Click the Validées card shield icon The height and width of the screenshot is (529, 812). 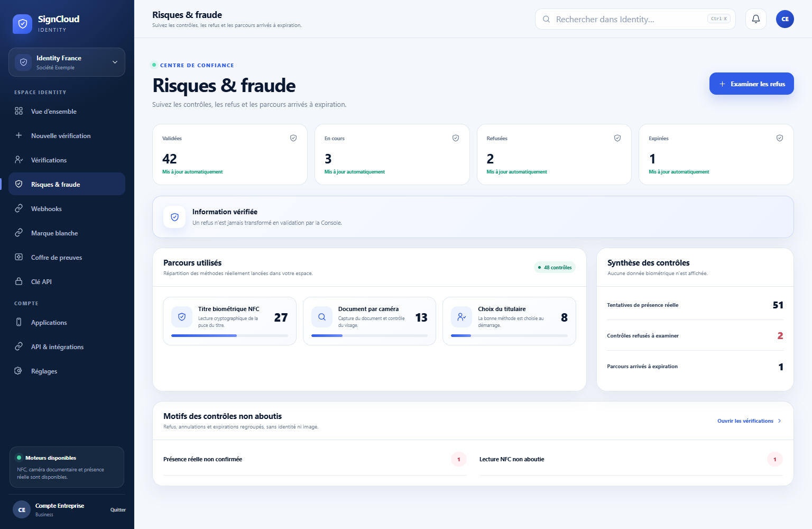pos(293,138)
